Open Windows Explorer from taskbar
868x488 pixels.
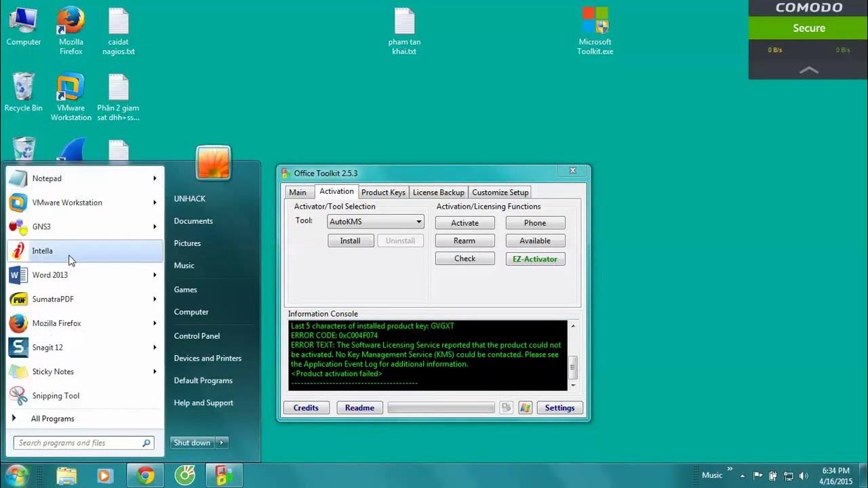[x=66, y=476]
